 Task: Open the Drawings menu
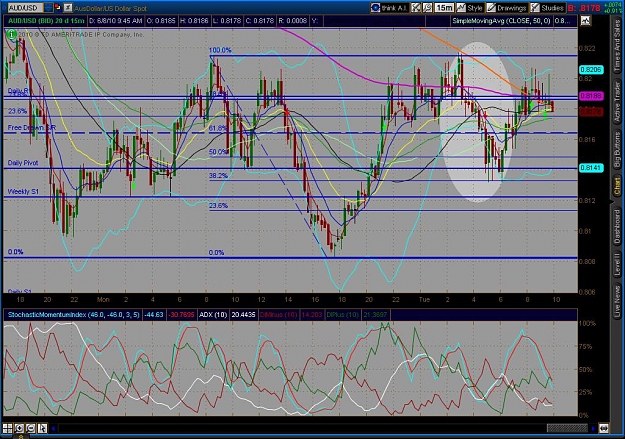(x=507, y=8)
